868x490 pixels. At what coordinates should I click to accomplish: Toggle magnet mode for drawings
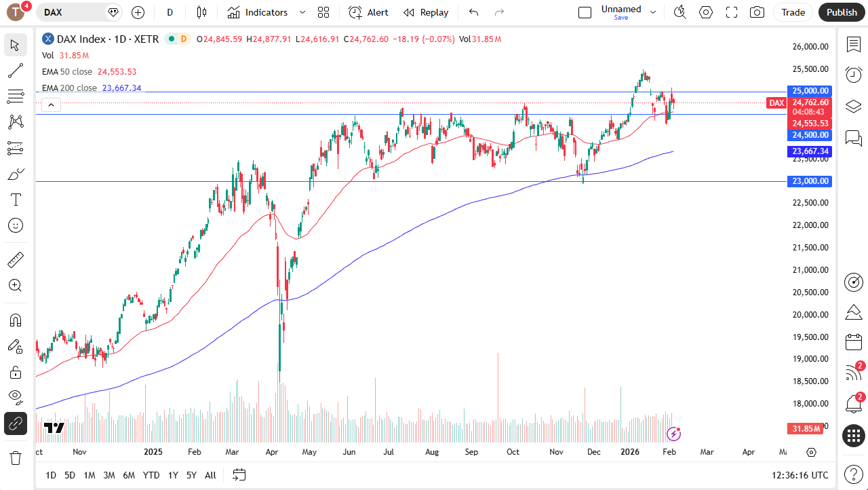[15, 320]
